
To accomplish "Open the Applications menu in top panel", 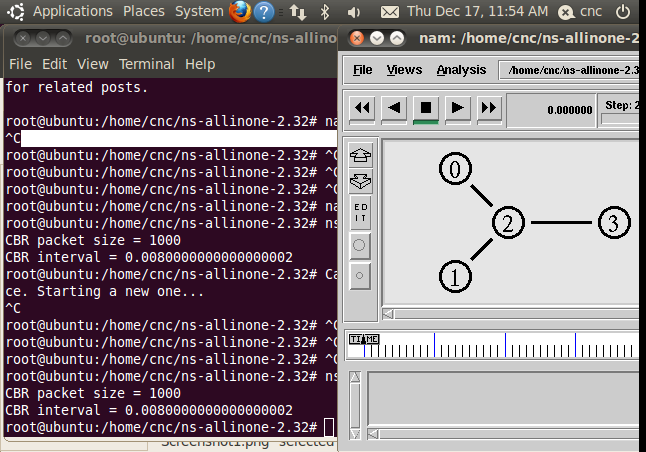I will (x=73, y=11).
